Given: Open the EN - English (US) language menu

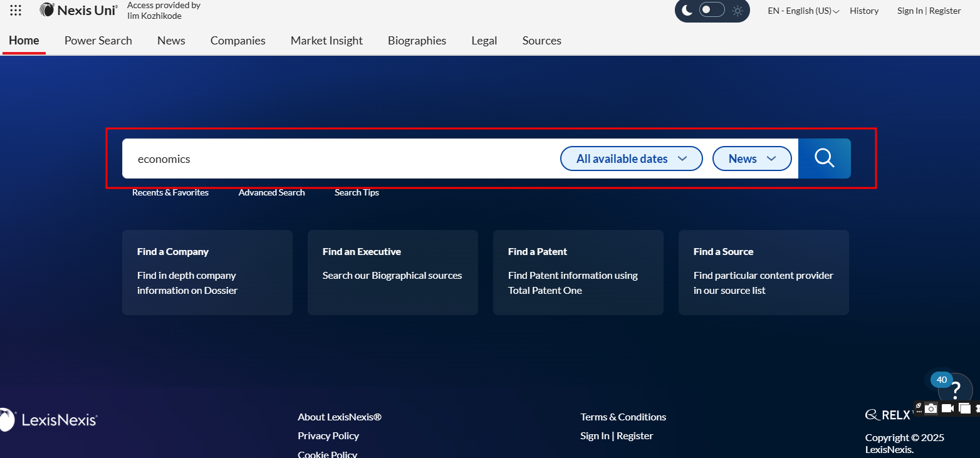Looking at the screenshot, I should [803, 11].
